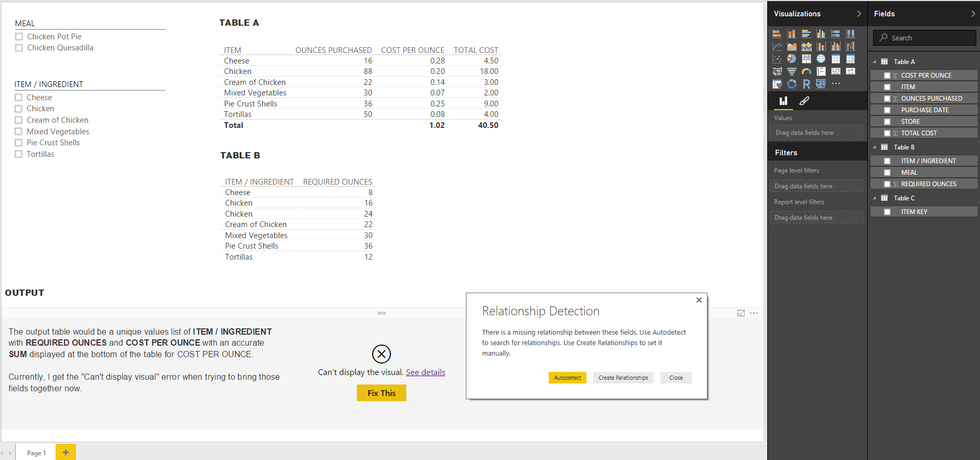Select the 100% stacked column chart visual
Image resolution: width=980 pixels, height=460 pixels.
(851, 34)
